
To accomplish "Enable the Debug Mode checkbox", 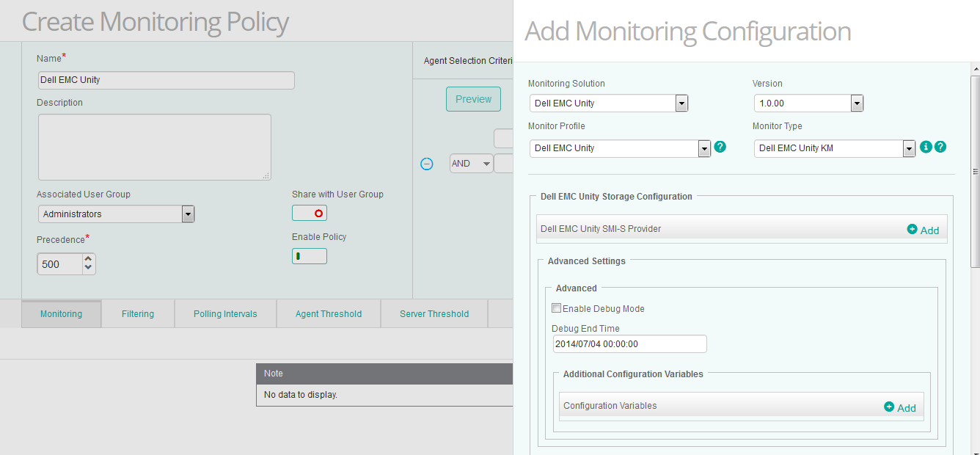I will [556, 308].
